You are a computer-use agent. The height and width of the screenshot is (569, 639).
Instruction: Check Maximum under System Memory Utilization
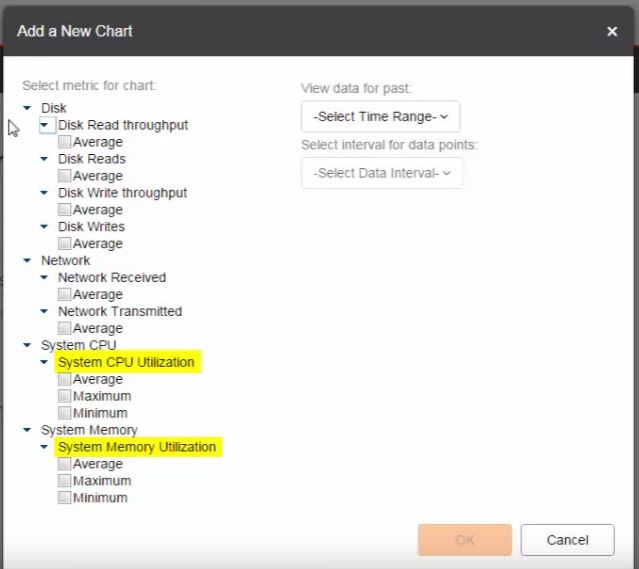[64, 481]
